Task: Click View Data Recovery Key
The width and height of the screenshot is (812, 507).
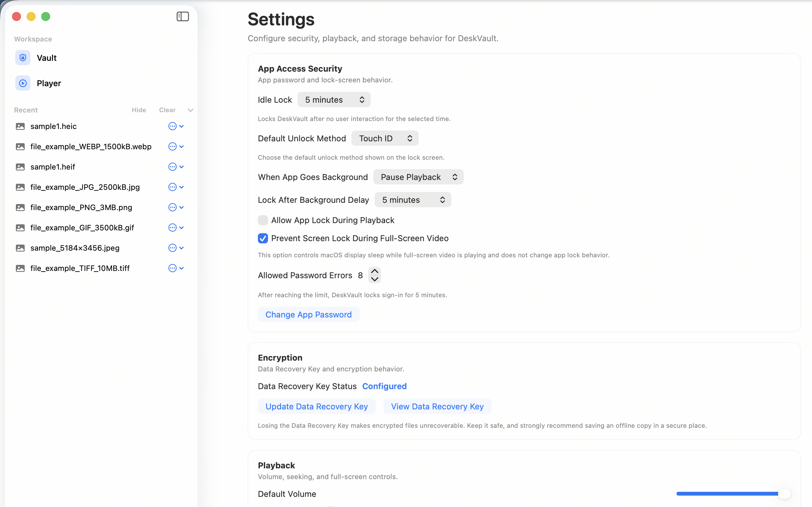Action: point(437,406)
